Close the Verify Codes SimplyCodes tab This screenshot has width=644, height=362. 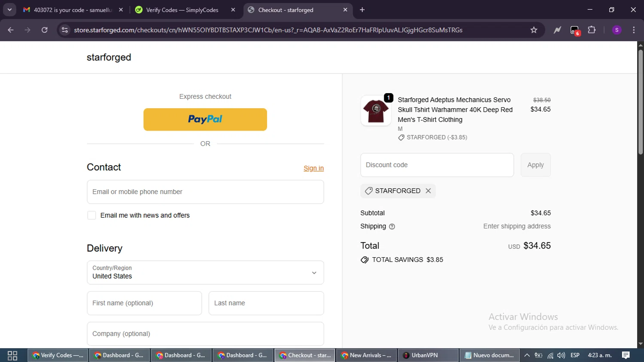click(233, 10)
